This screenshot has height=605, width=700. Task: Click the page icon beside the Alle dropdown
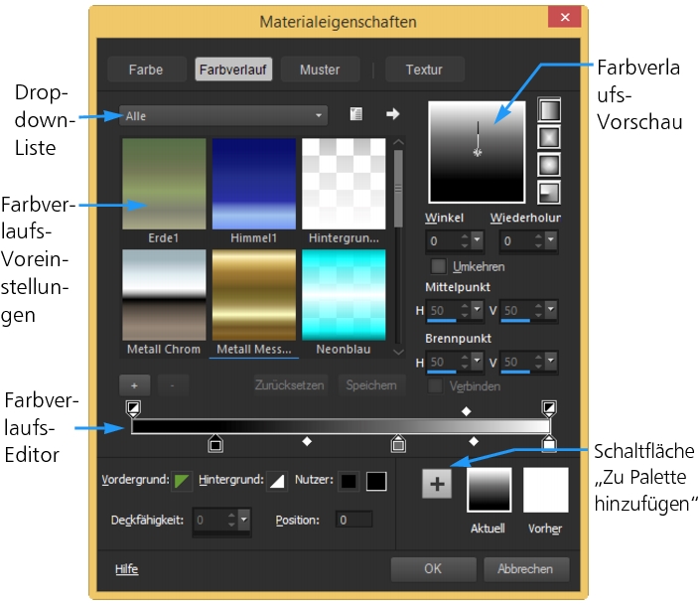[355, 115]
